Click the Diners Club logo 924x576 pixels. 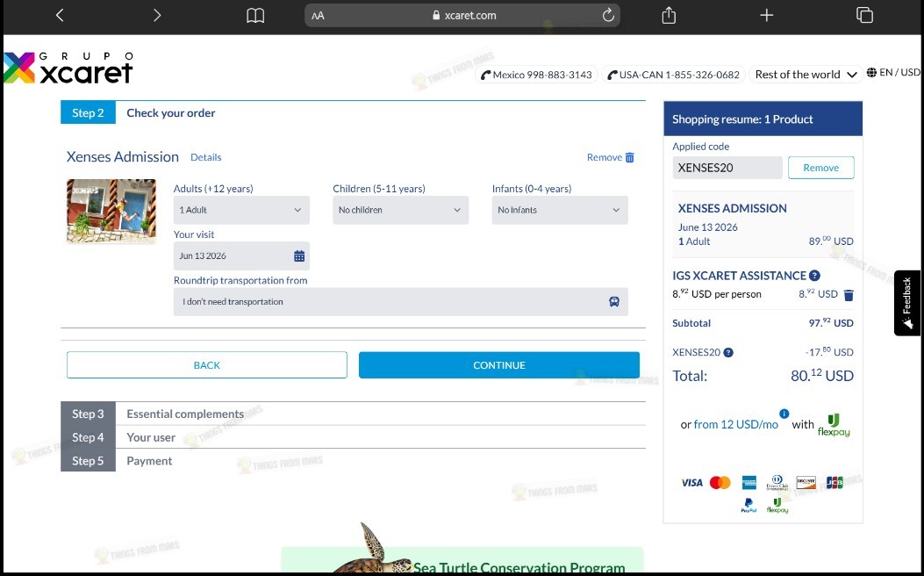point(777,483)
